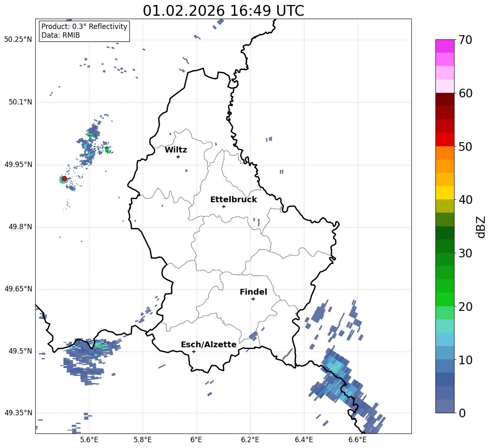Click the 40 colorbar tick label
The height and width of the screenshot is (448, 491).
pyautogui.click(x=465, y=200)
